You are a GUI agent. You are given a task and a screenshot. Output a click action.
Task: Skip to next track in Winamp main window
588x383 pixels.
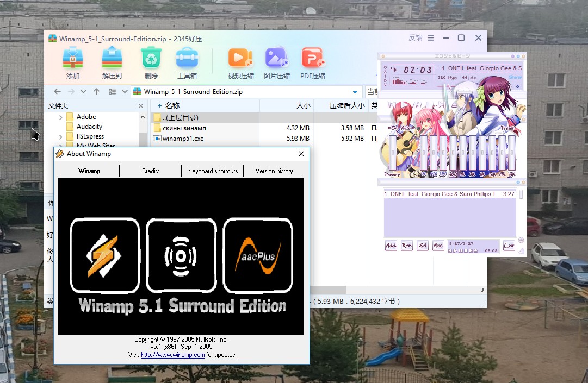click(442, 105)
